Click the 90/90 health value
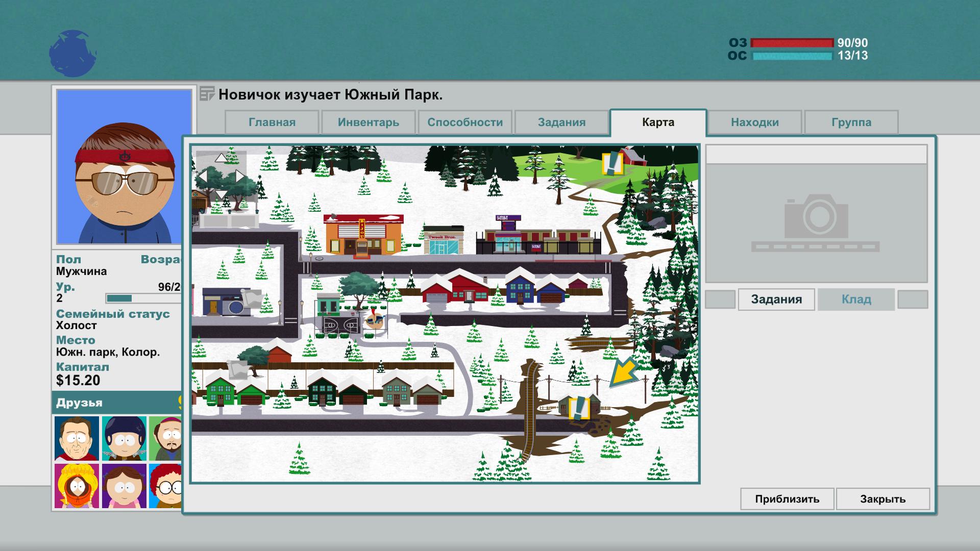Screen dimensions: 980x551 (852, 43)
